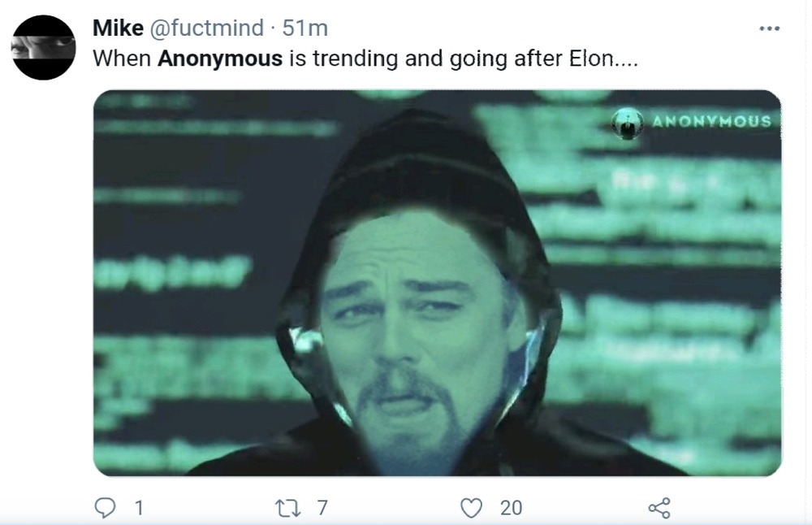Visit the @fuctmind handle link
812x525 pixels.
point(206,28)
